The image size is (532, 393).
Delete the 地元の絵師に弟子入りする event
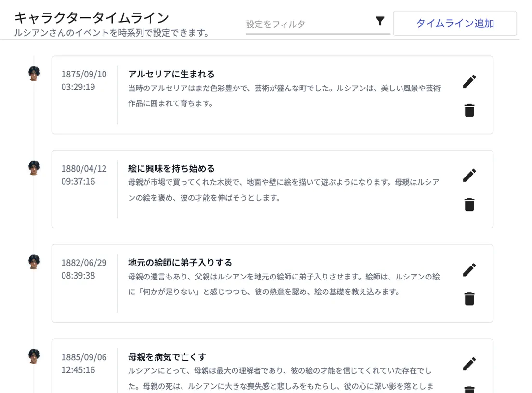(469, 299)
